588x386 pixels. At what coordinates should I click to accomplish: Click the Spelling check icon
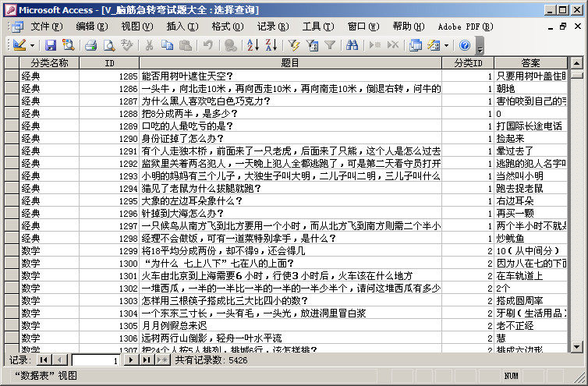click(x=127, y=45)
